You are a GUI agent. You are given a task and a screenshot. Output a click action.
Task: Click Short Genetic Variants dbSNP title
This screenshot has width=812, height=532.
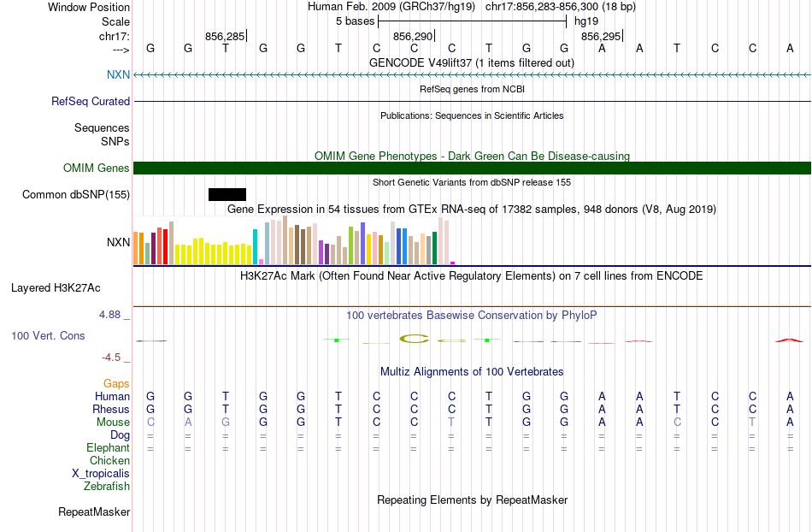click(472, 182)
